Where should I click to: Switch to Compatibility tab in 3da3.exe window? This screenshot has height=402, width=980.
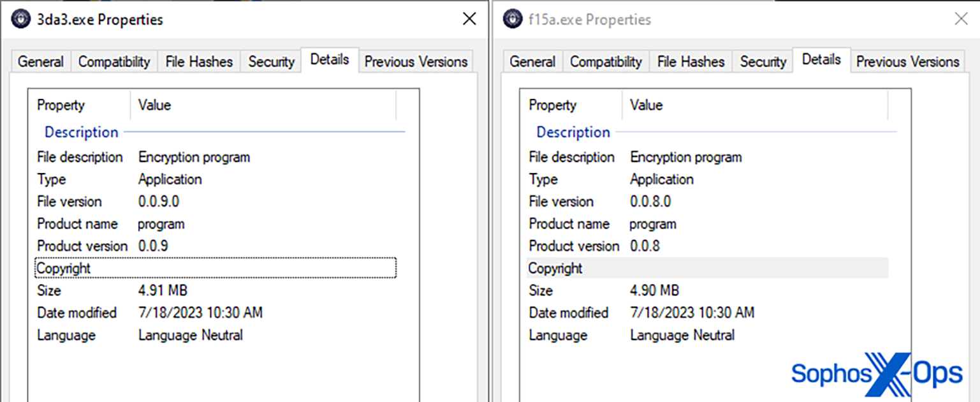point(114,62)
